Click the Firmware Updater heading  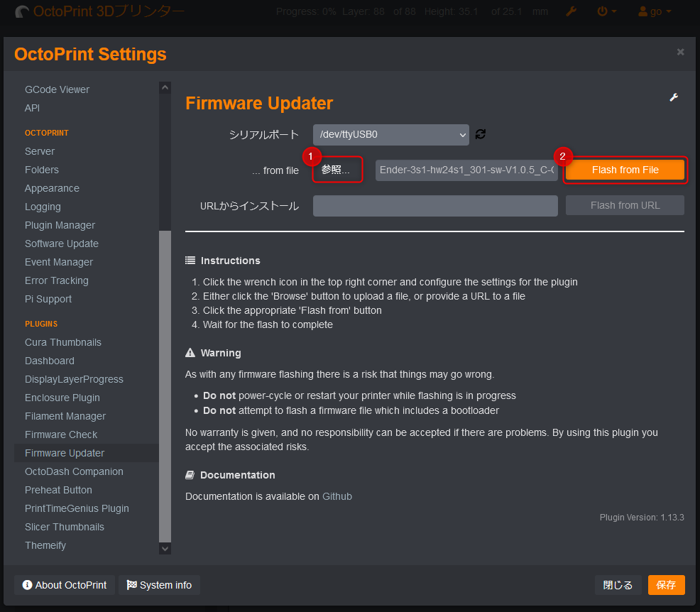259,103
